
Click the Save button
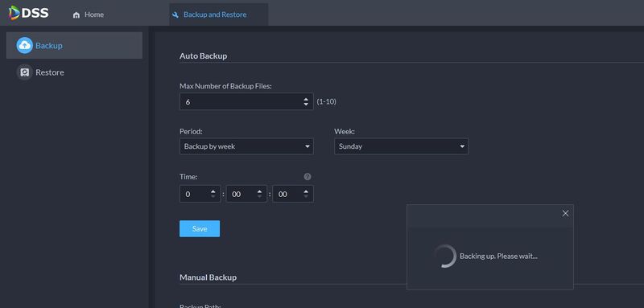click(x=200, y=229)
